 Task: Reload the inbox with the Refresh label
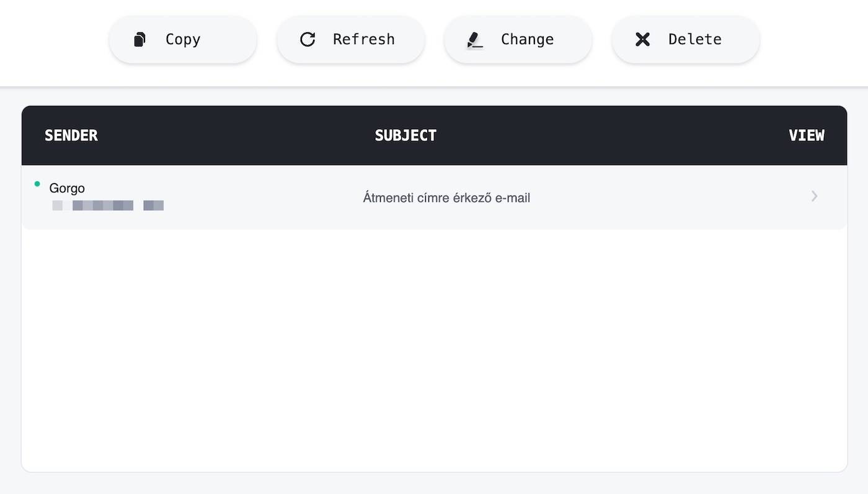(364, 39)
